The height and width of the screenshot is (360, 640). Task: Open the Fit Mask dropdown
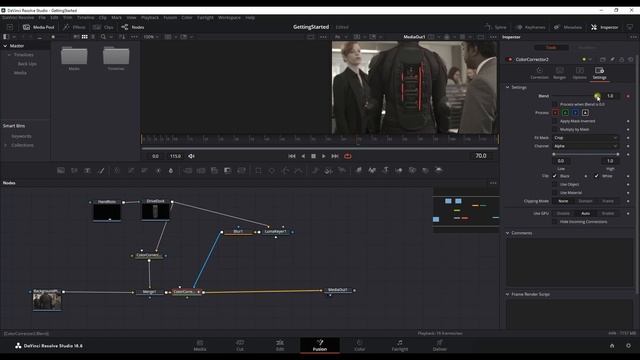coord(585,138)
